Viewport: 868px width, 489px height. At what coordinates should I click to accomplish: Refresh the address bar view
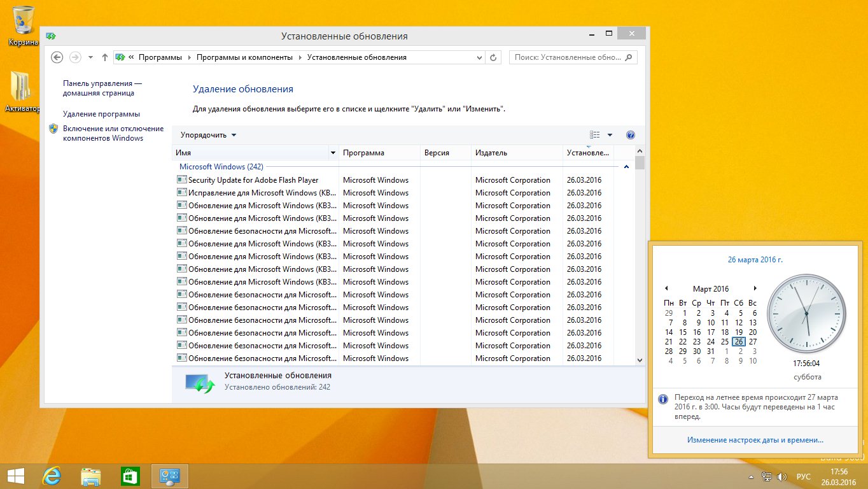point(493,57)
